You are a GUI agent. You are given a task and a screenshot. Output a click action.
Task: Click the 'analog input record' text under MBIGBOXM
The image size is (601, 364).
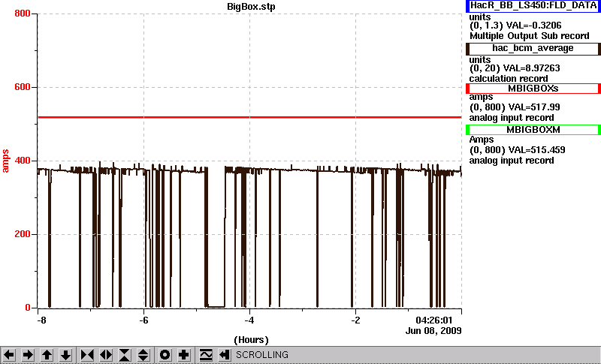coord(512,161)
